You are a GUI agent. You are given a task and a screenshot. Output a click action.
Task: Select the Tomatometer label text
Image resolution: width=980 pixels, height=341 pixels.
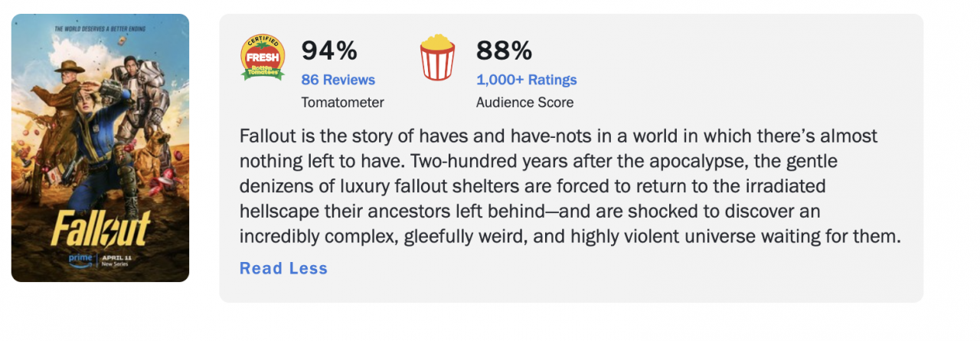coord(342,102)
